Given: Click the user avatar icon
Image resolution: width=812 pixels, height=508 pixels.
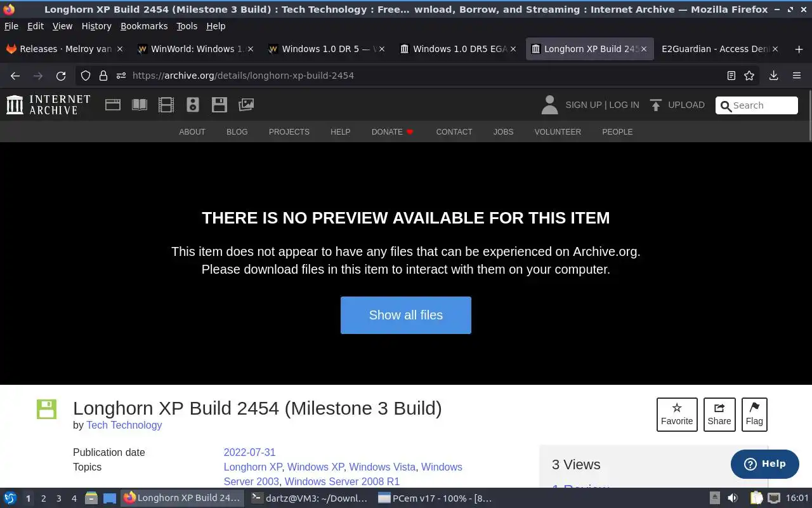Looking at the screenshot, I should [x=549, y=105].
